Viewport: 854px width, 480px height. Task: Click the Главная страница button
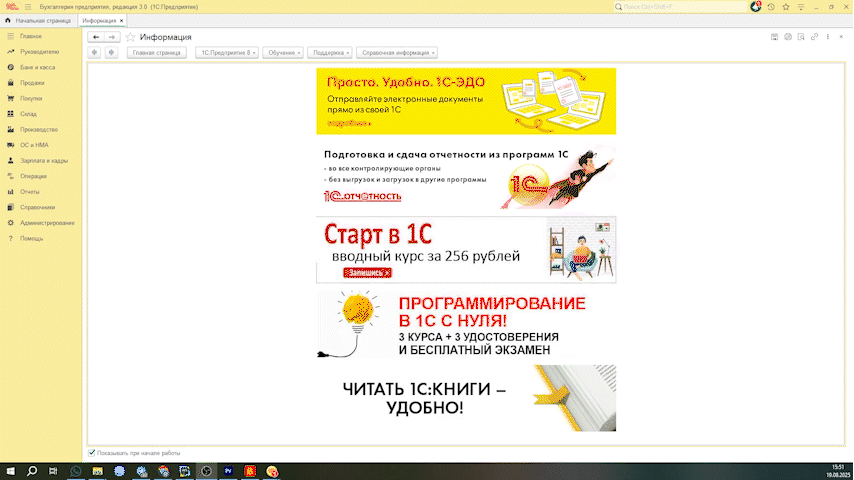(157, 53)
